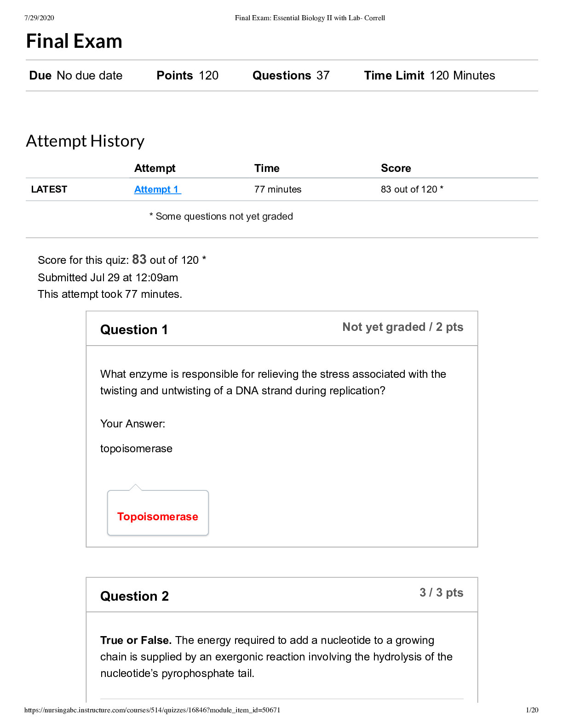The width and height of the screenshot is (563, 728).
Task: Click the nursingabc.instructure.com URL in the footer
Action: [x=152, y=710]
